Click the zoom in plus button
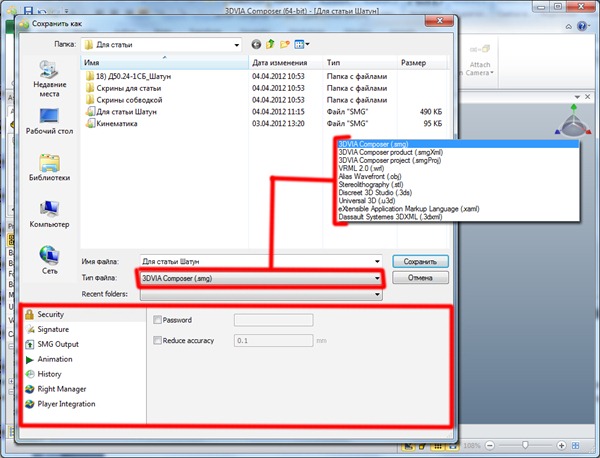Image resolution: width=600 pixels, height=458 pixels. pyautogui.click(x=561, y=445)
